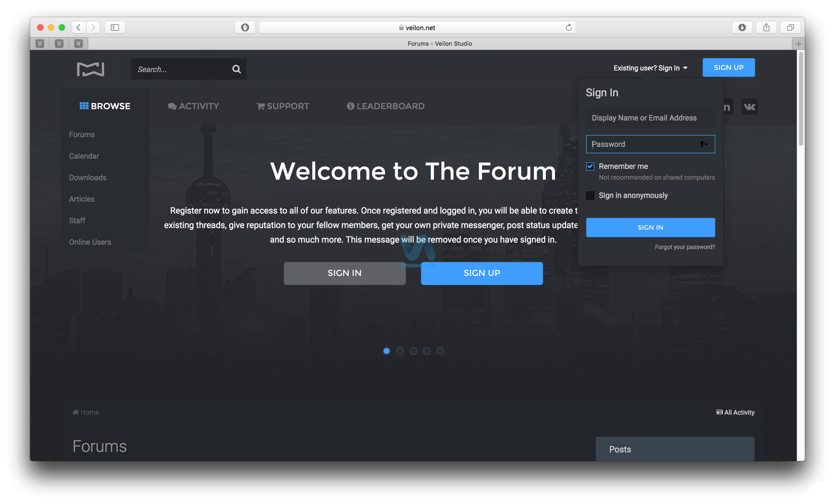Select fifth slider dot indicator
This screenshot has height=504, width=835.
point(440,351)
